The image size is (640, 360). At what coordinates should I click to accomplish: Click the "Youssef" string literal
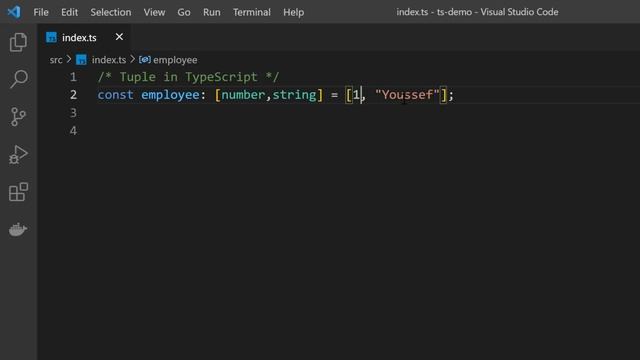coord(407,95)
